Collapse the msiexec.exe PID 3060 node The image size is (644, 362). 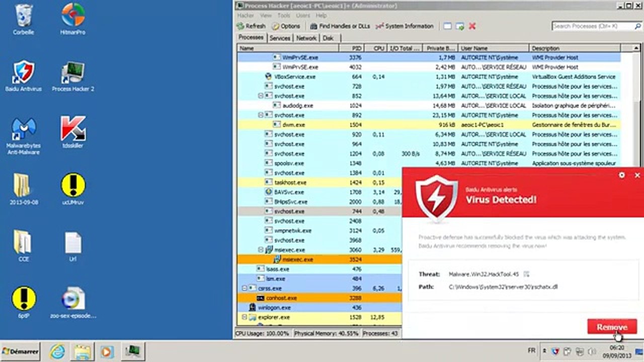(x=261, y=250)
